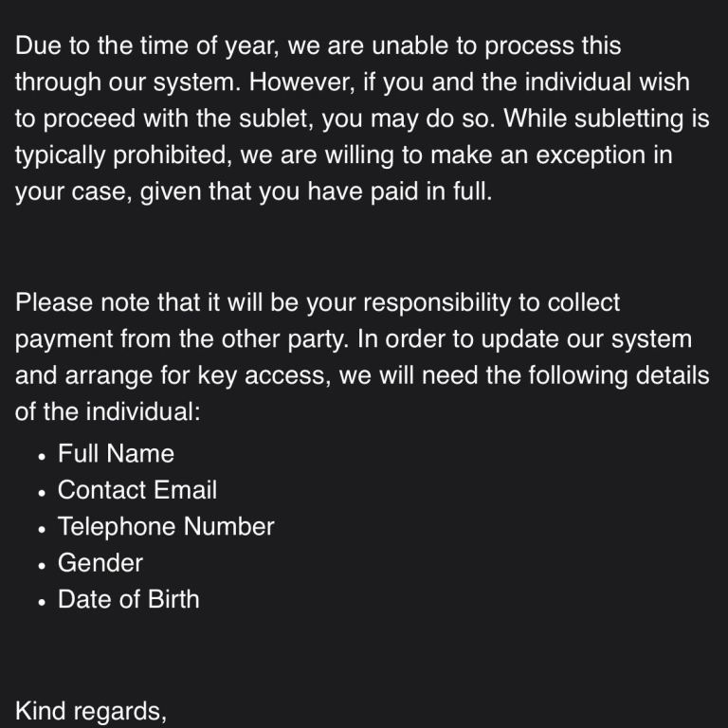Viewport: 728px width, 728px height.
Task: Click the words 'key access'
Action: [262, 375]
